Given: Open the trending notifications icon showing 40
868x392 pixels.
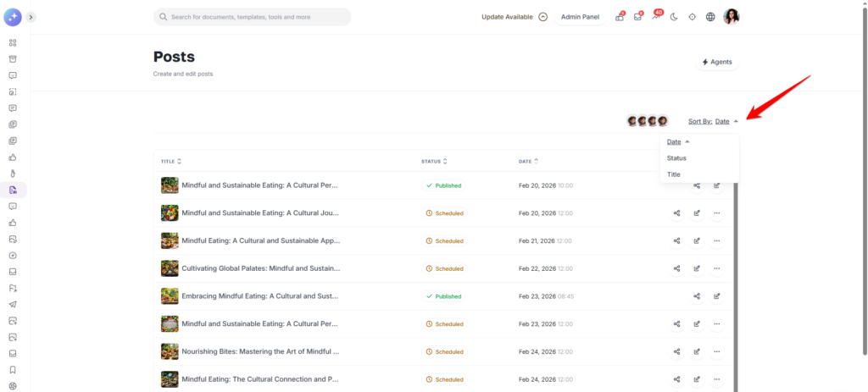Looking at the screenshot, I should click(x=655, y=17).
